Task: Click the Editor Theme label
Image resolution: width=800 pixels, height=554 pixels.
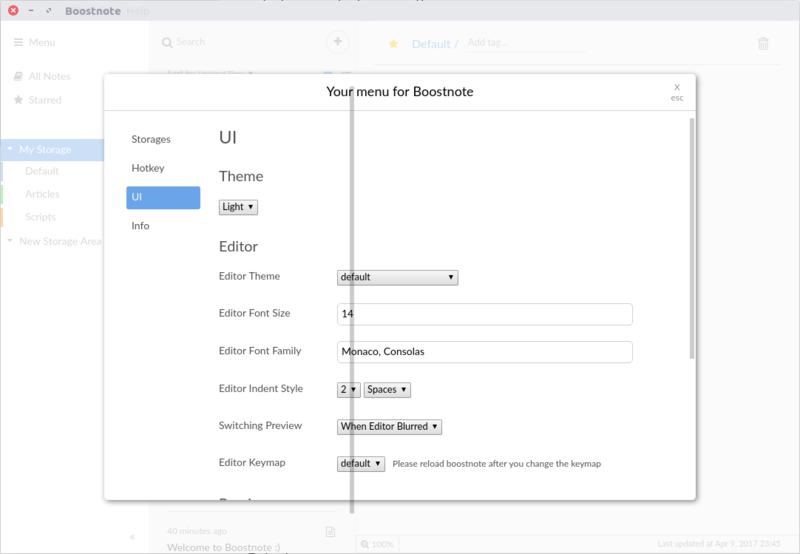Action: 249,276
